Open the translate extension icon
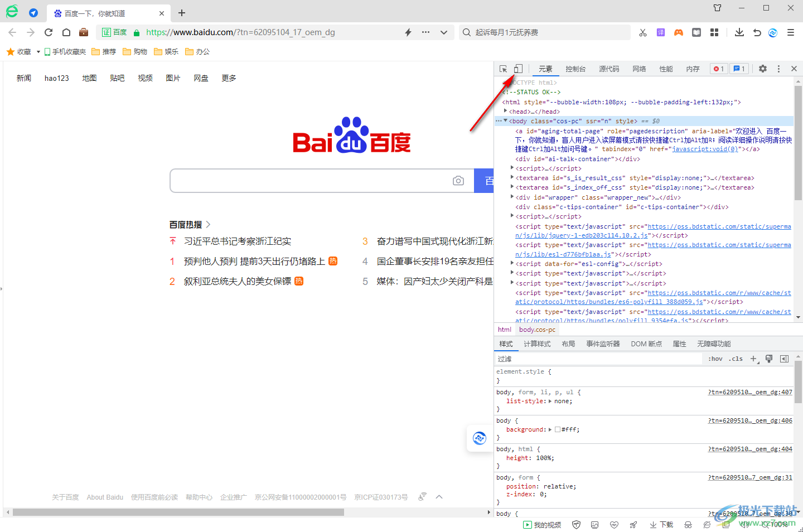Image resolution: width=803 pixels, height=532 pixels. [661, 32]
